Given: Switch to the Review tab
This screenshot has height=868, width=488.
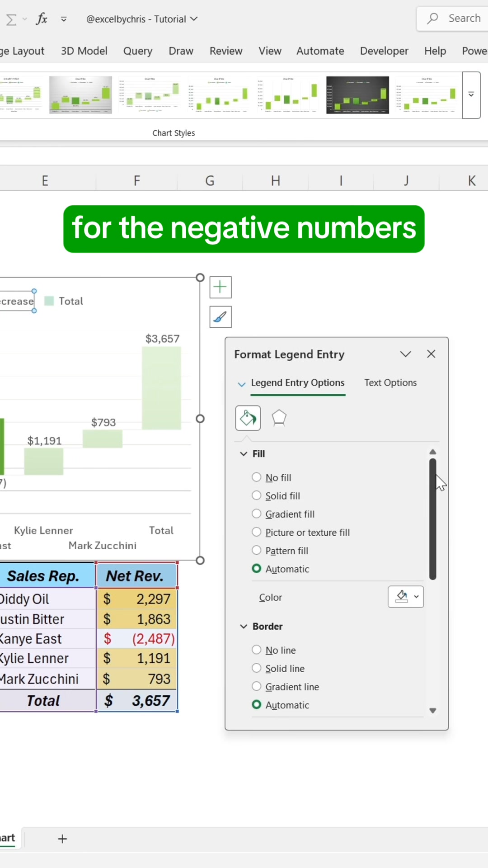Looking at the screenshot, I should click(x=226, y=51).
